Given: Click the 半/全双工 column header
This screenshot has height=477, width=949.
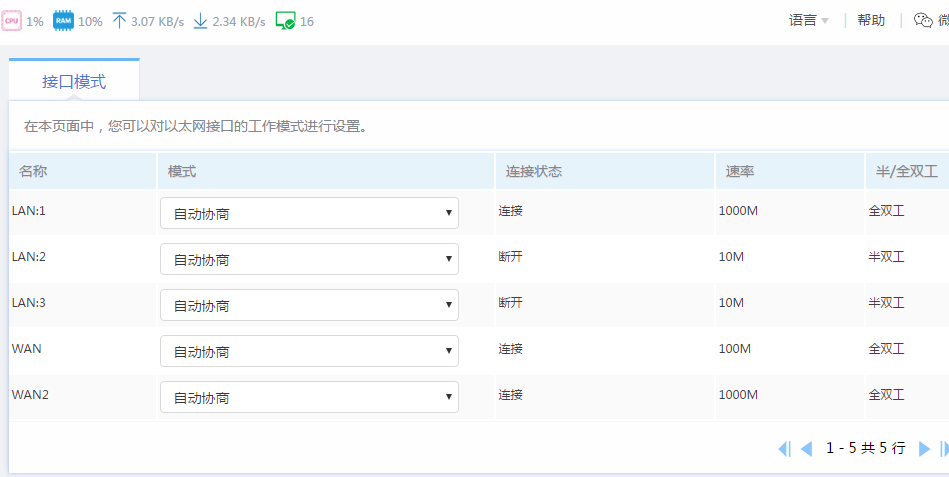Looking at the screenshot, I should [907, 171].
